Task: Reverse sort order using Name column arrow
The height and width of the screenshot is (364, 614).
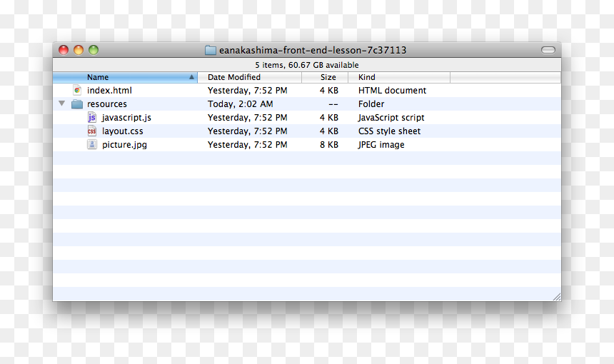Action: coord(191,77)
